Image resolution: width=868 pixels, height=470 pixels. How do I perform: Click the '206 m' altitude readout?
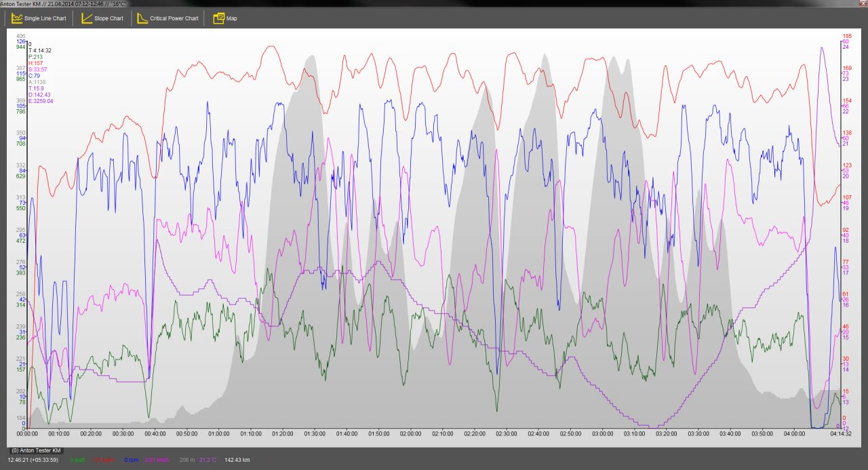[x=186, y=461]
